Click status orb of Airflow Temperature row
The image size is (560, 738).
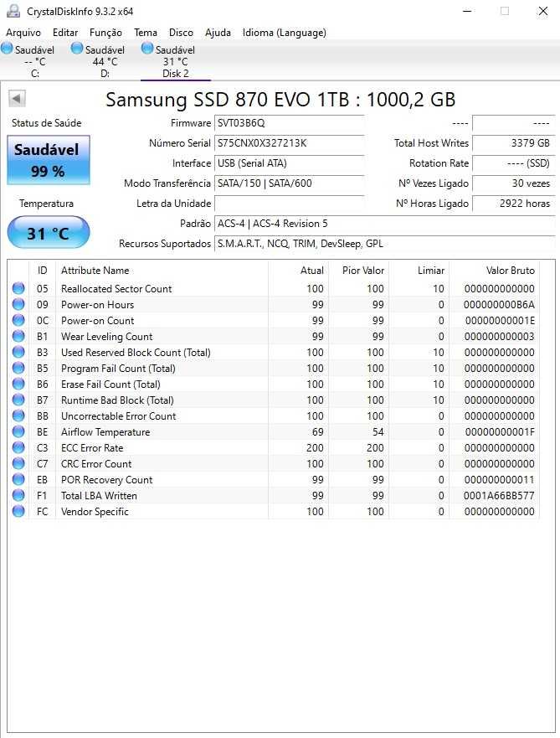pyautogui.click(x=18, y=431)
